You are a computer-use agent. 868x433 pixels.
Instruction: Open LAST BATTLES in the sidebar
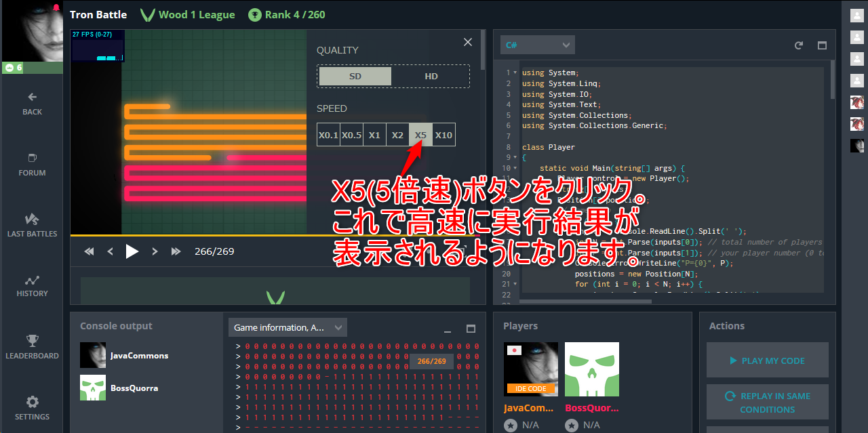click(x=32, y=226)
